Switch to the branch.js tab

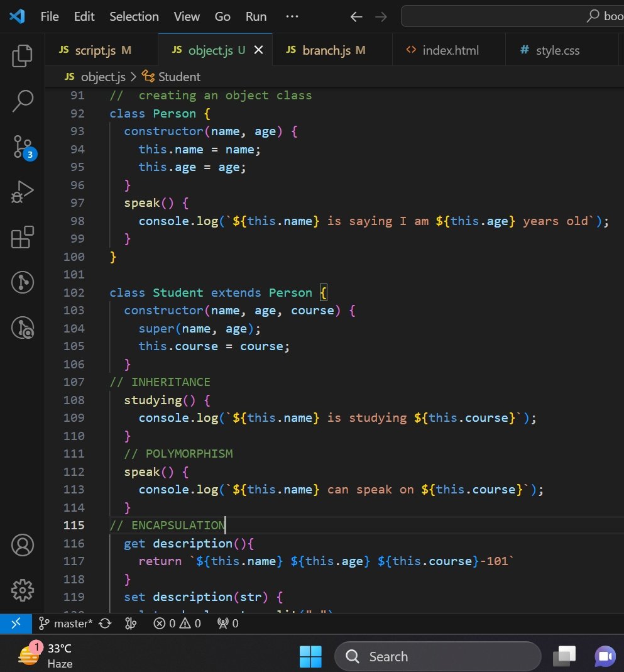tap(332, 50)
